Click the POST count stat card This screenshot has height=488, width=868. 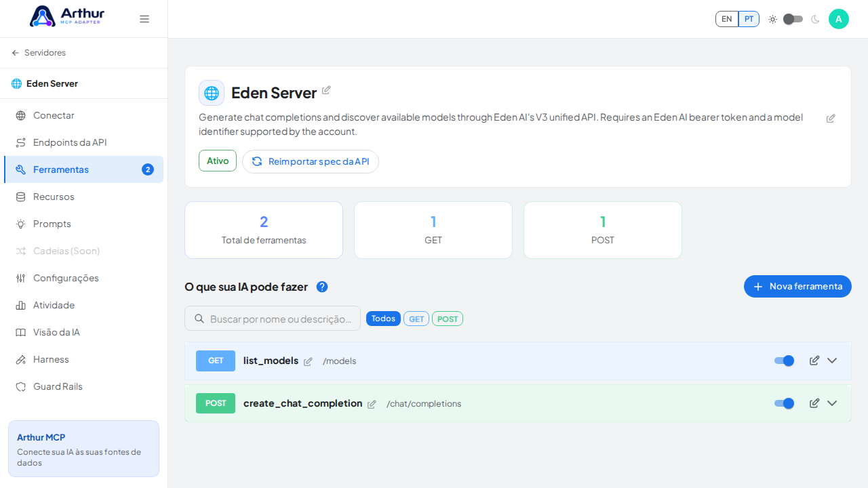tap(603, 230)
